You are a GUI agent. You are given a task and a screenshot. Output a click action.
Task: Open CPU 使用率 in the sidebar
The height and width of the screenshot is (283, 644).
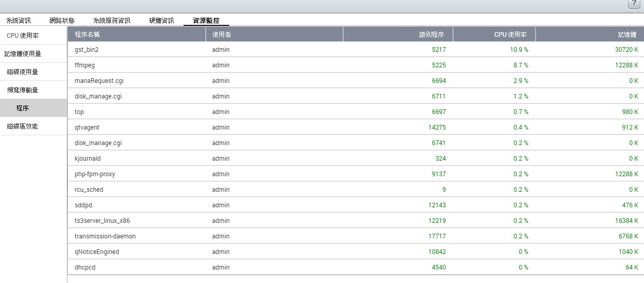pyautogui.click(x=34, y=35)
